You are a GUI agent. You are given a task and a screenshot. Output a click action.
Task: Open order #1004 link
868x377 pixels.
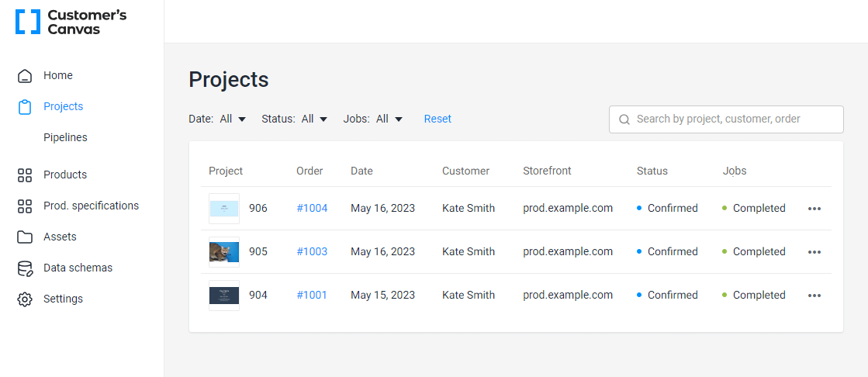pyautogui.click(x=312, y=208)
